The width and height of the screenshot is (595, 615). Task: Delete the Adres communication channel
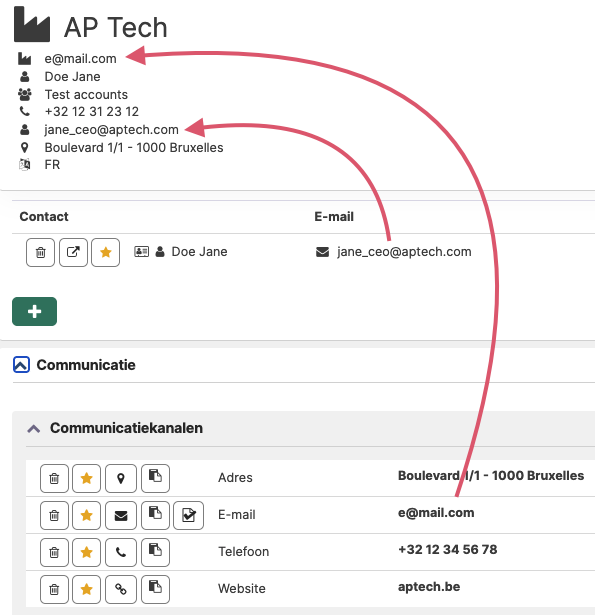pos(54,479)
